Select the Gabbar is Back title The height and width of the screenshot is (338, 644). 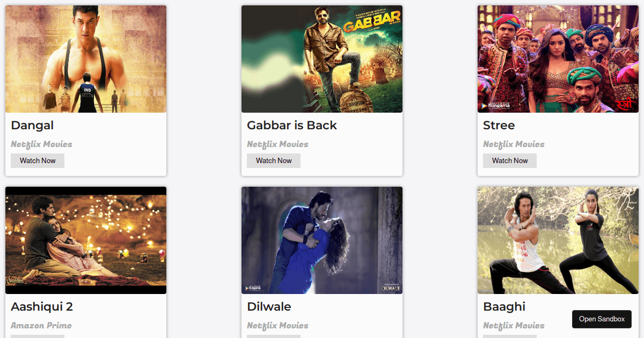pyautogui.click(x=292, y=126)
